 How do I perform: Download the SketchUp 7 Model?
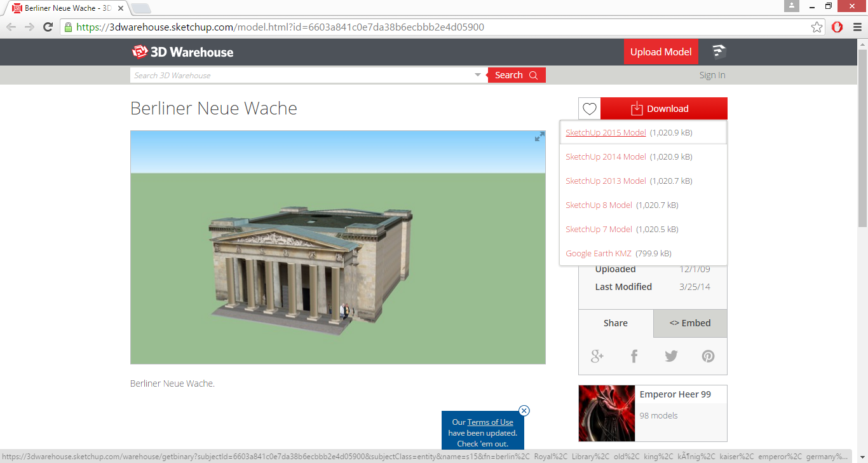tap(599, 230)
